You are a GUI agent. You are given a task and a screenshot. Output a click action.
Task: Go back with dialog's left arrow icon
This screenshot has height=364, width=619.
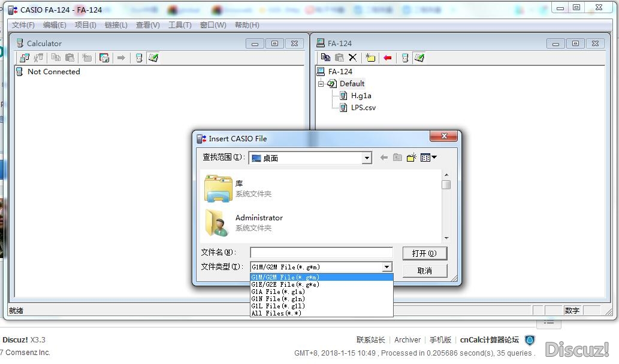384,157
